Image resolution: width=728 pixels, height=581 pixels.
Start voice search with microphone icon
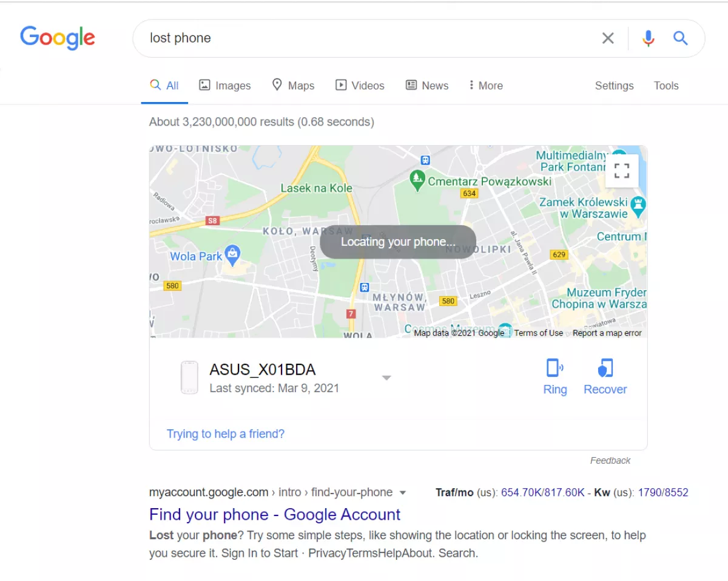click(x=649, y=38)
